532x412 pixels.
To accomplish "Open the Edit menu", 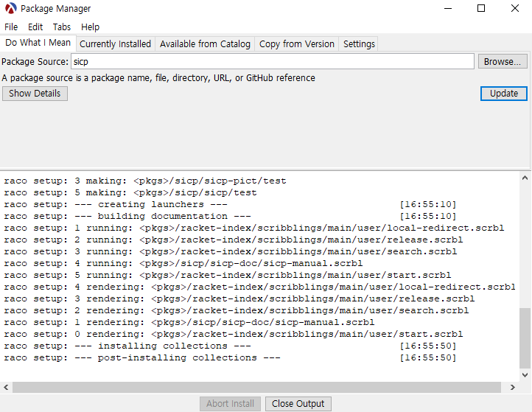I will tap(35, 27).
